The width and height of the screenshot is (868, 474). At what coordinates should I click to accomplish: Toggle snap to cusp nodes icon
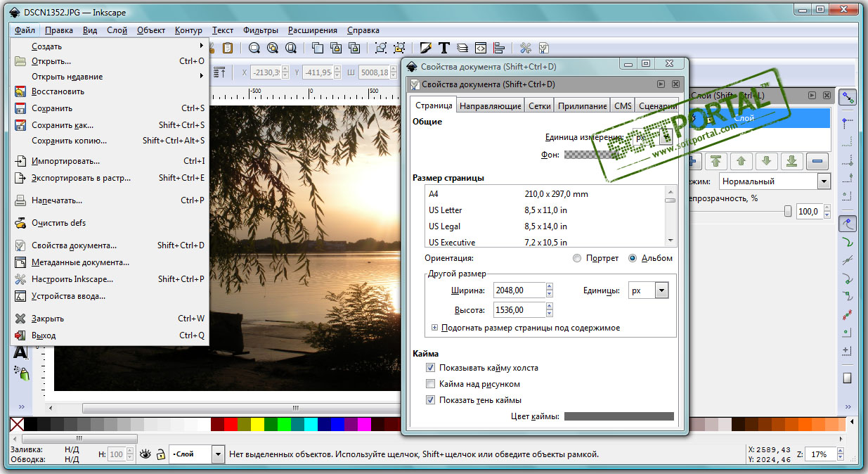pyautogui.click(x=848, y=278)
